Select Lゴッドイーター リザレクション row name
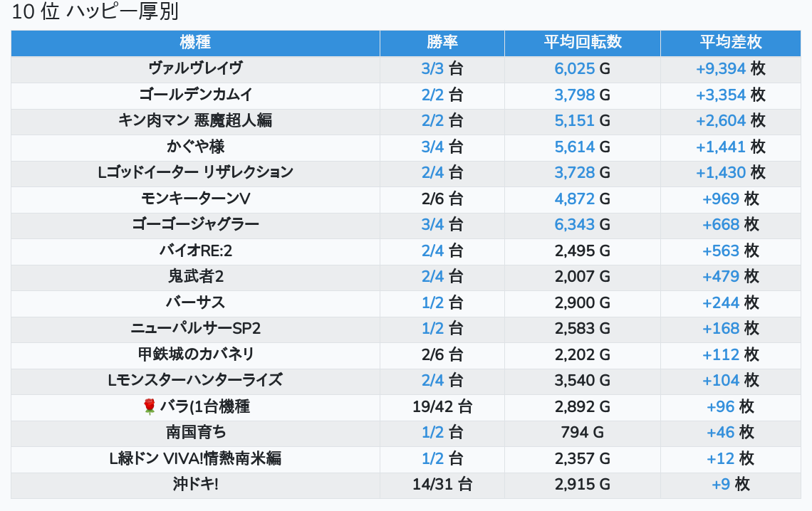The height and width of the screenshot is (511, 812). click(195, 172)
